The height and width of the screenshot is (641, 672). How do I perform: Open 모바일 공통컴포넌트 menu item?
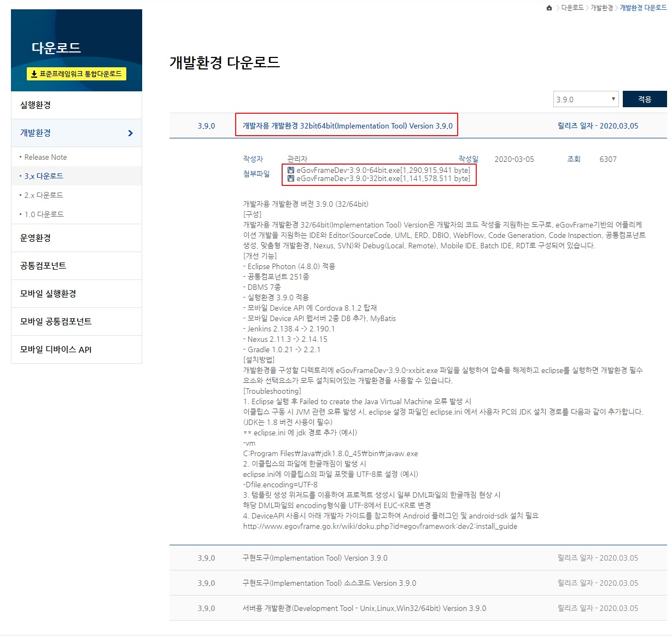[56, 322]
